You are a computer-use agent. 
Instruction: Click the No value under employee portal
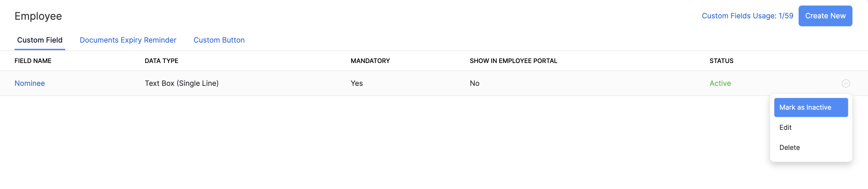[x=474, y=83]
